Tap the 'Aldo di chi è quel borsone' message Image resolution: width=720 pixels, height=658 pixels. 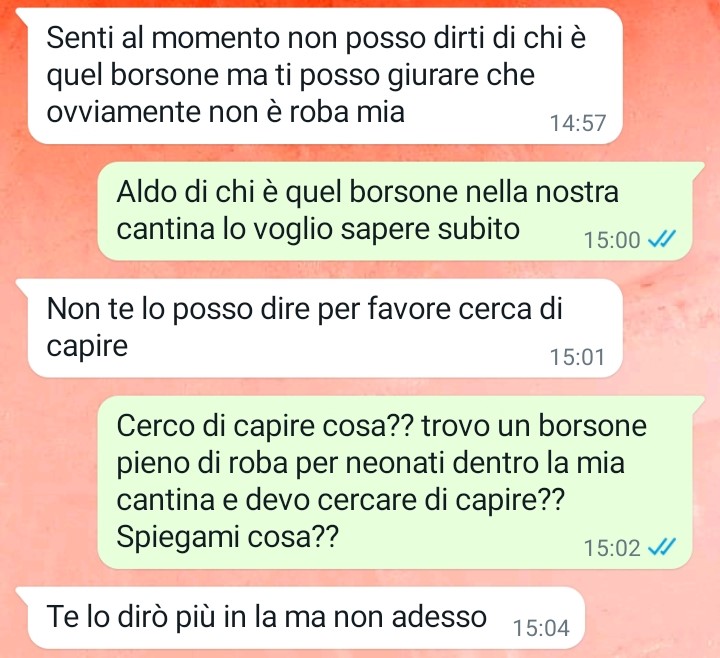pos(395,211)
